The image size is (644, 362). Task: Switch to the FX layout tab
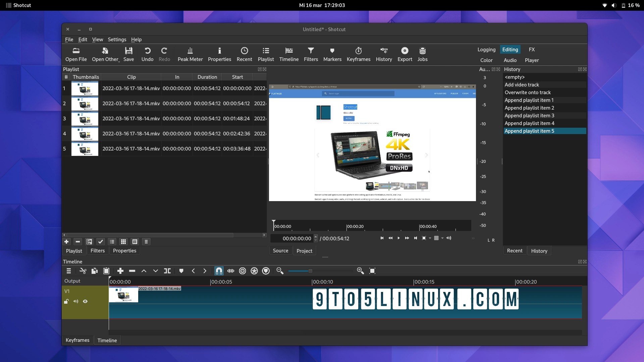point(531,49)
